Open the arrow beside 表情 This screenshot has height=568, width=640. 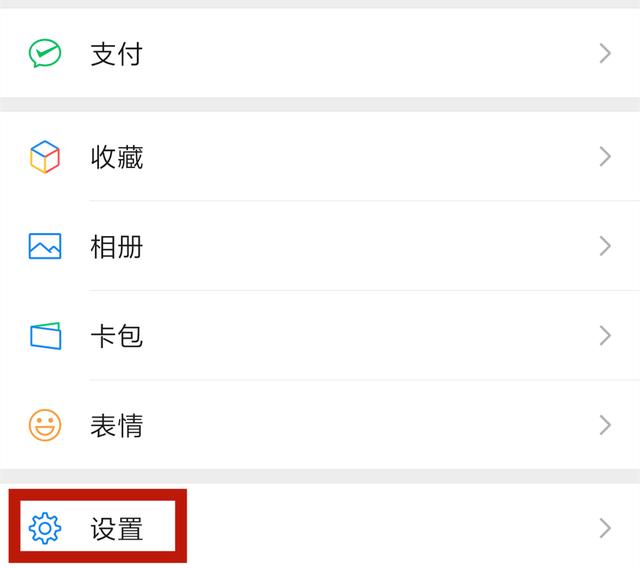pos(605,426)
